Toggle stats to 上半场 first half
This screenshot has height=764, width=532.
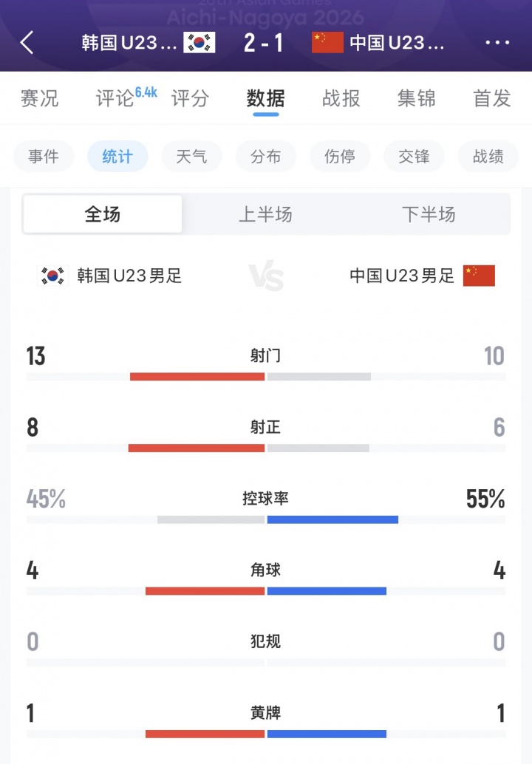click(265, 214)
